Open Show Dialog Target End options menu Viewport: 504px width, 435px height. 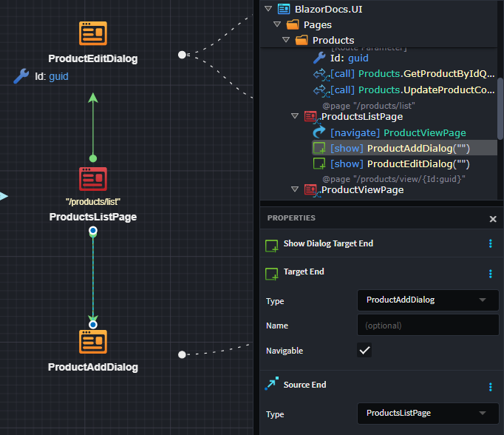491,243
